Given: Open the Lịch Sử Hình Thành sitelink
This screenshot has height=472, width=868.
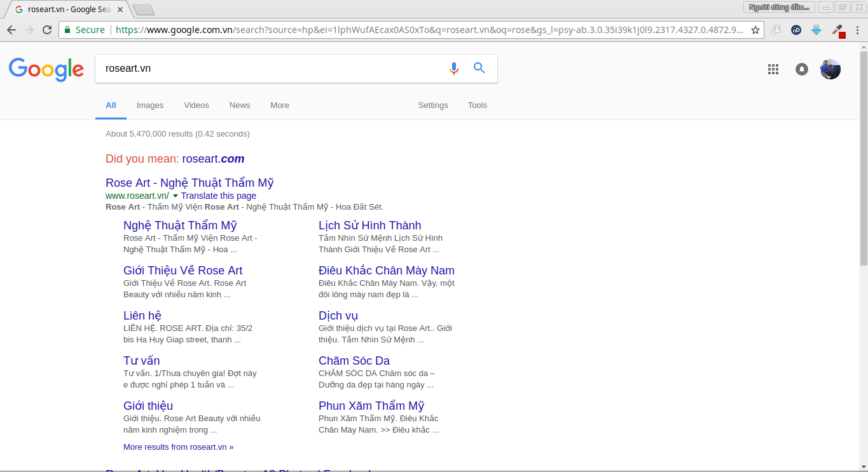Looking at the screenshot, I should click(x=370, y=226).
